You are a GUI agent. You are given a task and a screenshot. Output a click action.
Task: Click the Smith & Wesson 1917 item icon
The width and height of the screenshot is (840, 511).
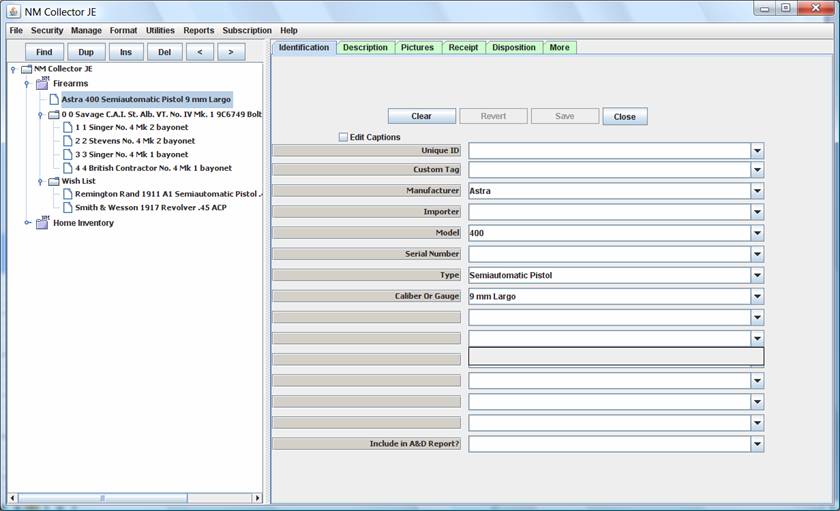click(67, 208)
